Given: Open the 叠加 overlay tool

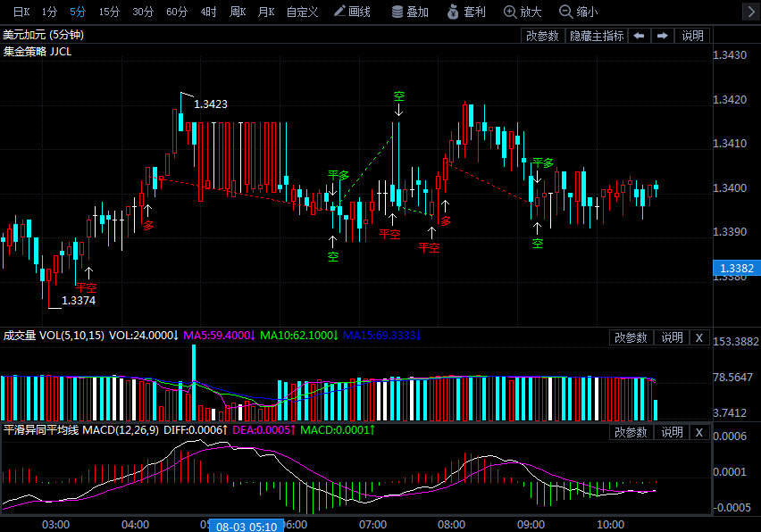Looking at the screenshot, I should pyautogui.click(x=410, y=12).
